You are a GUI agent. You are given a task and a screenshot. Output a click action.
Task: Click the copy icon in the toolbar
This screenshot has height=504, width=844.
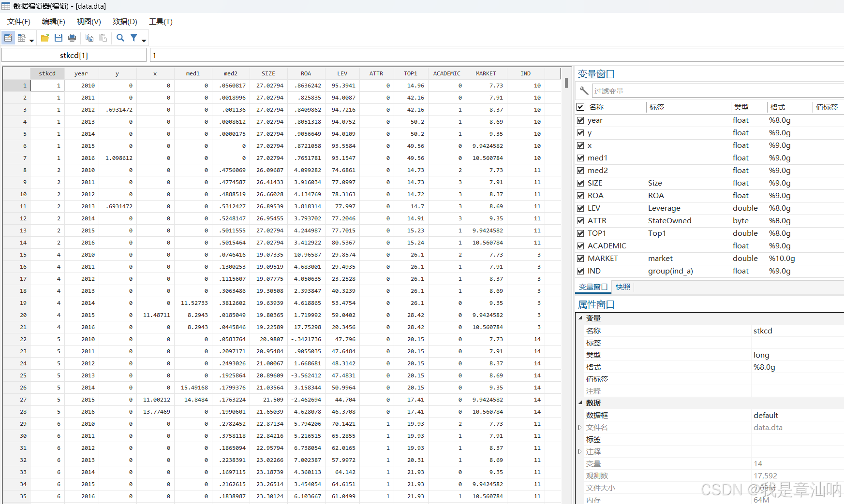coord(89,38)
